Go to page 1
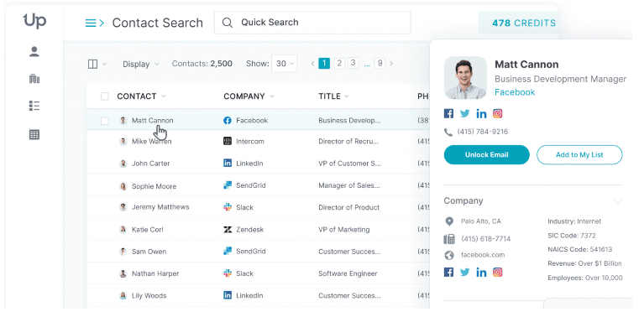 (324, 63)
